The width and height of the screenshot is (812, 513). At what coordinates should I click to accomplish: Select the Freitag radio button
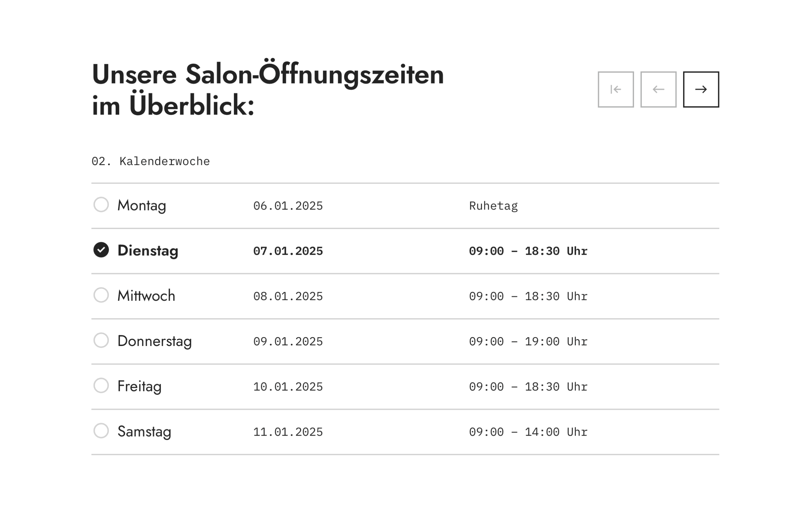101,386
